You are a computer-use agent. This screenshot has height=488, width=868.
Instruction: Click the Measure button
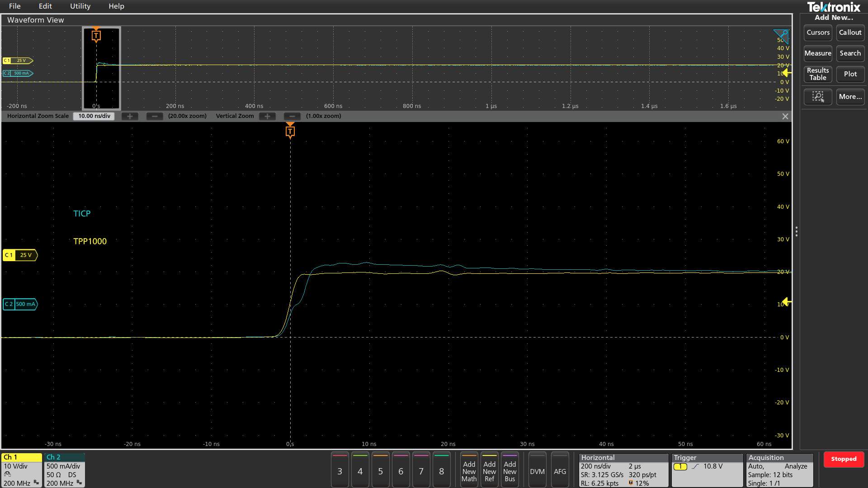(818, 53)
